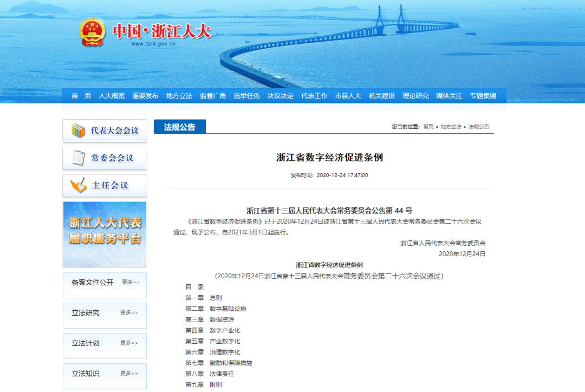Expand 更多 next to 立法研究
This screenshot has width=585, height=392.
(x=129, y=313)
